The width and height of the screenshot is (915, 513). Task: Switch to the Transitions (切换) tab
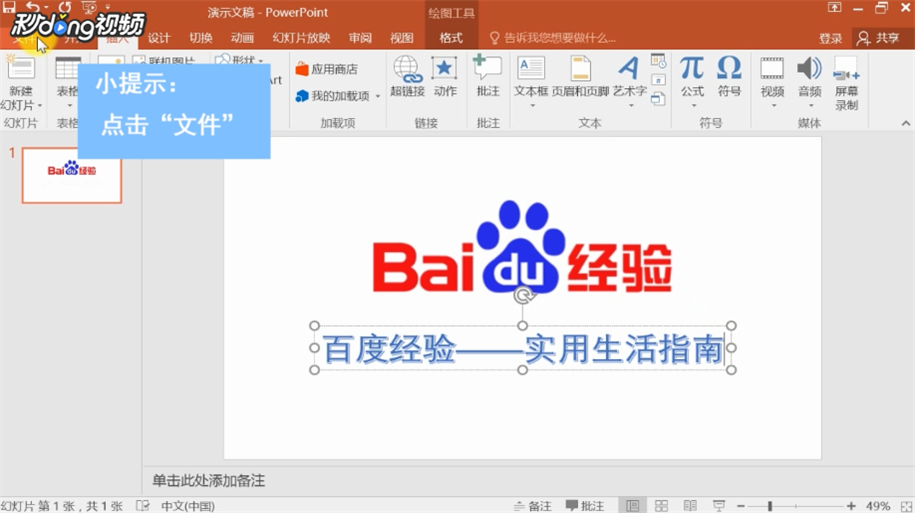tap(201, 38)
